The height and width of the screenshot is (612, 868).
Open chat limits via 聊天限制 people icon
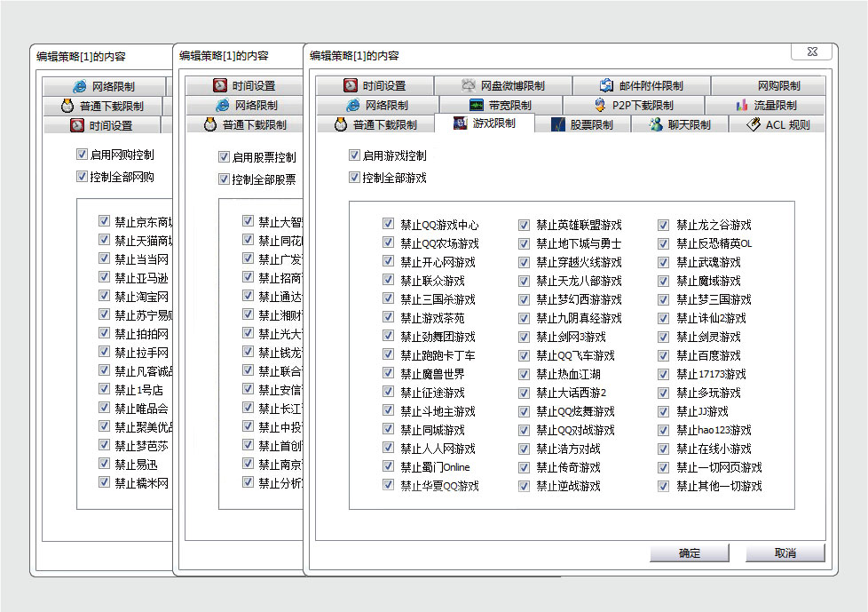point(655,125)
